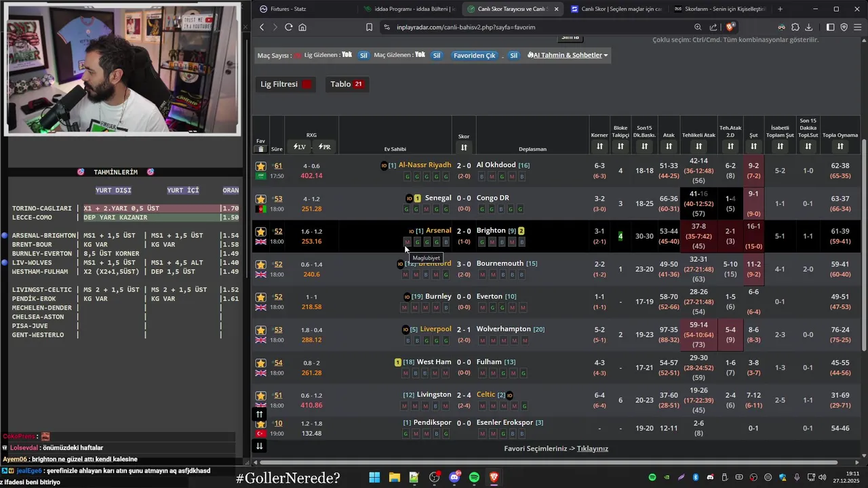Click browser back arrow
The height and width of the screenshot is (488, 868).
pyautogui.click(x=262, y=27)
